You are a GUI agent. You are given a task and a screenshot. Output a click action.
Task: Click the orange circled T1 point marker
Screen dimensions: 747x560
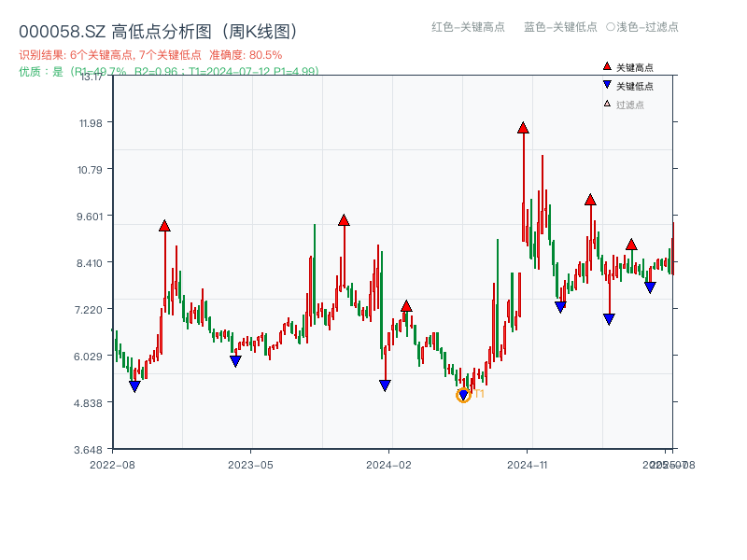point(463,394)
